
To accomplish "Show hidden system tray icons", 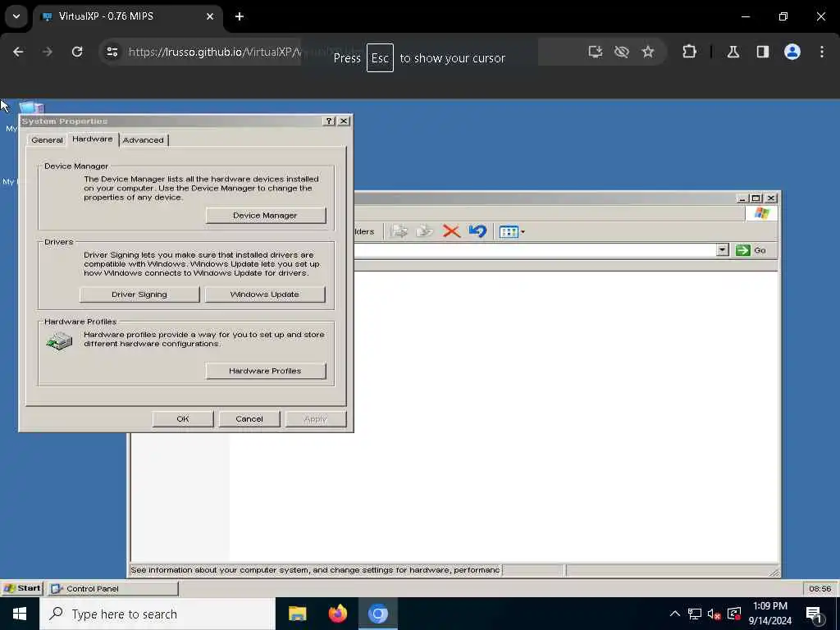I will click(x=675, y=614).
